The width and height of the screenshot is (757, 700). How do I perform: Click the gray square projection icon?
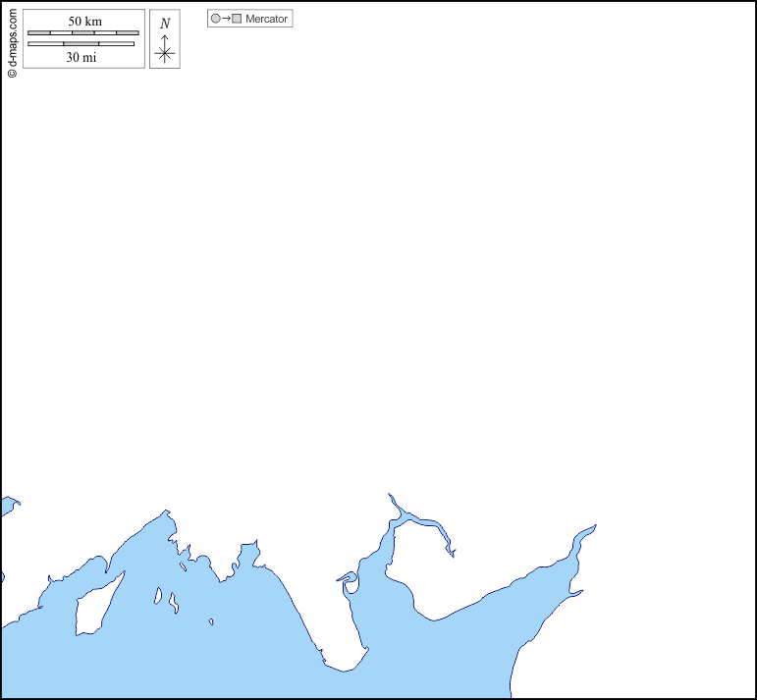pos(237,19)
